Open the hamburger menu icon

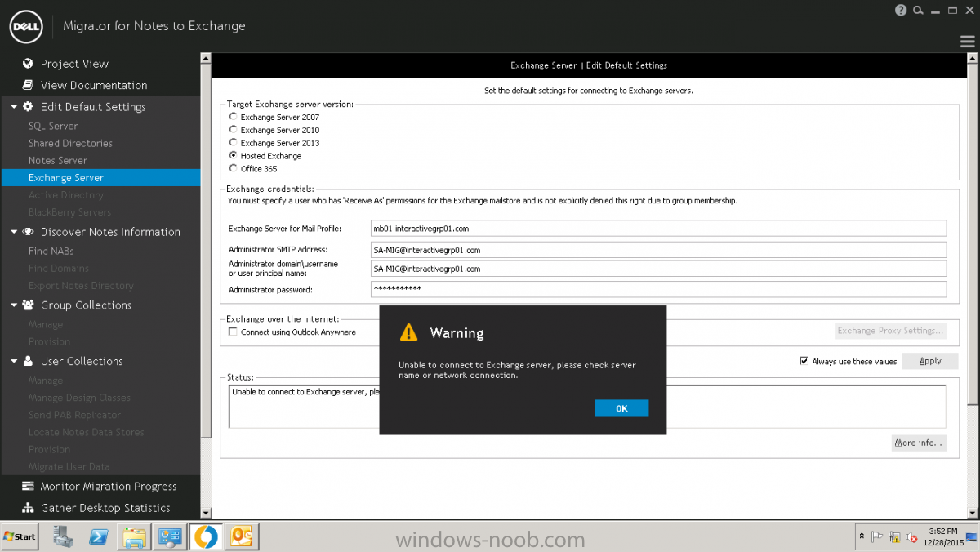point(967,42)
